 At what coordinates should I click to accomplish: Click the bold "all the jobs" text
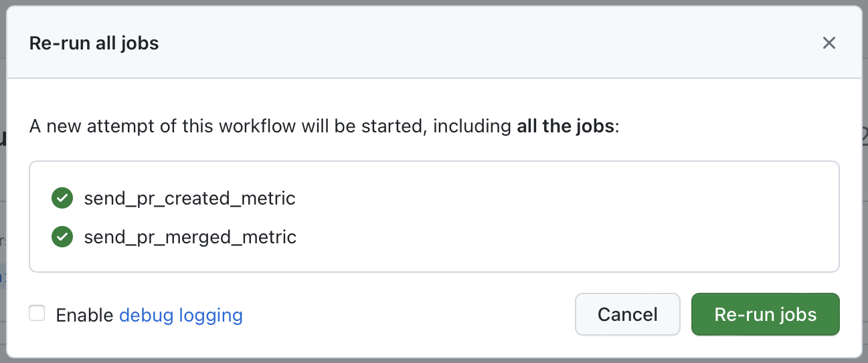(x=565, y=126)
